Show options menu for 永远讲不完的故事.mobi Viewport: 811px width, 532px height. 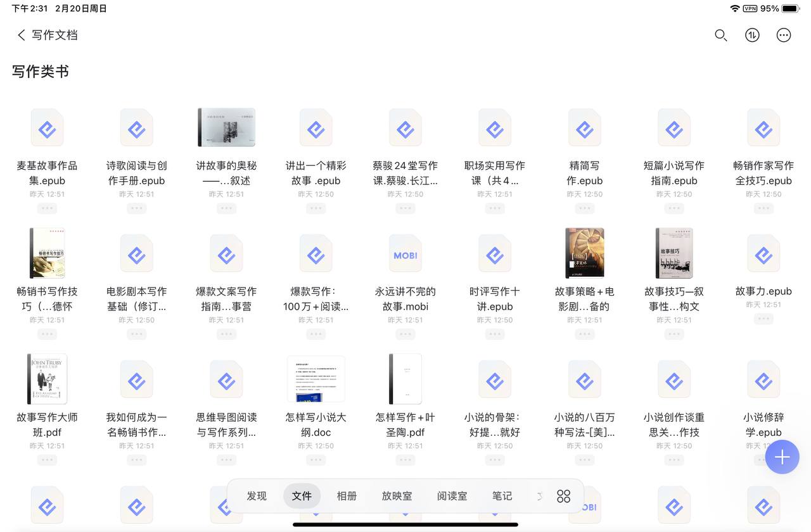pos(405,334)
